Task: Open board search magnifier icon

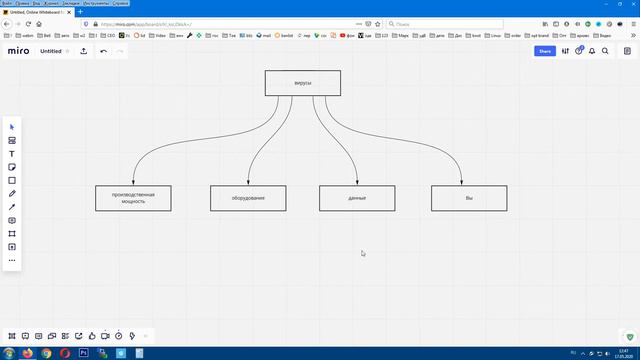Action: (x=605, y=51)
